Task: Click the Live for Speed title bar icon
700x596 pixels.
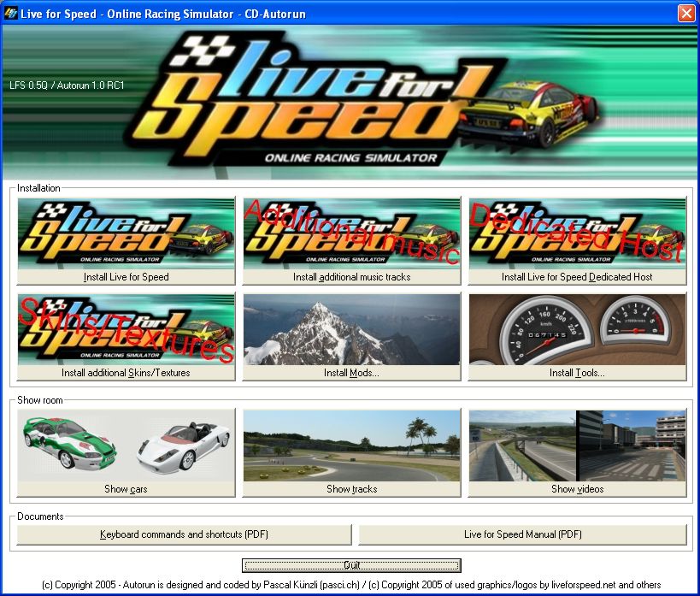Action: 11,14
